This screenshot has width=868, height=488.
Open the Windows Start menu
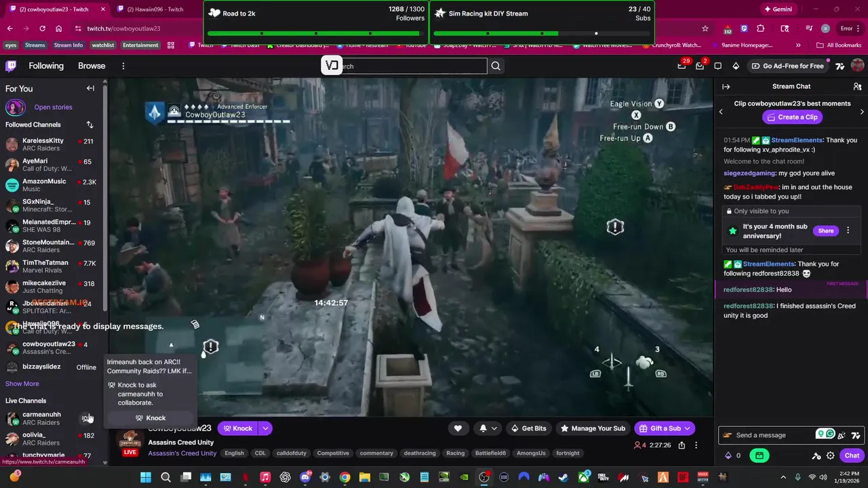(x=146, y=477)
